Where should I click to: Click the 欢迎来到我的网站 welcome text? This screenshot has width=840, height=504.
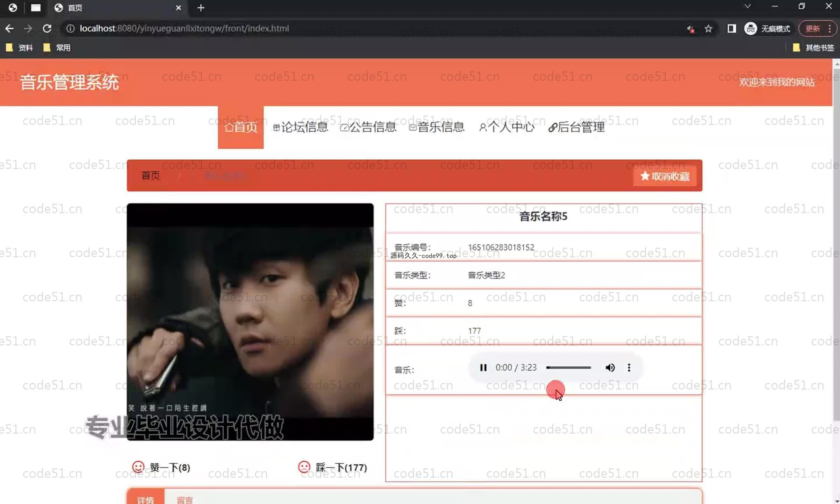coord(777,82)
